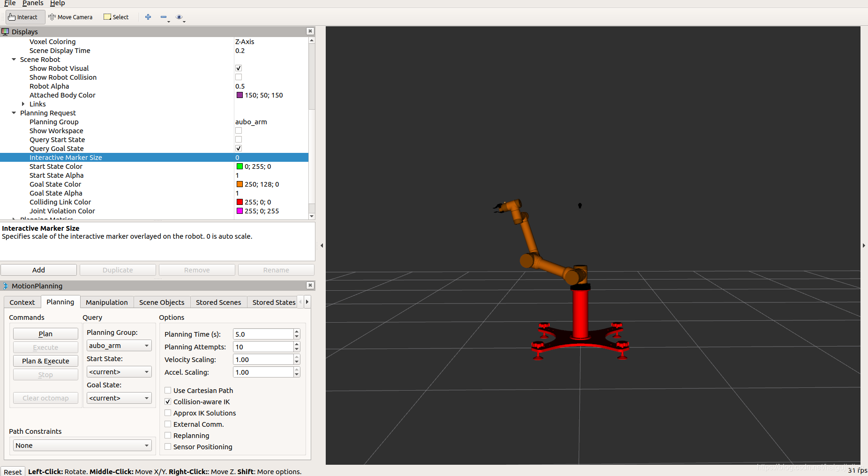Toggle Query Goal State checkbox
Viewport: 868px width, 476px height.
click(x=239, y=149)
